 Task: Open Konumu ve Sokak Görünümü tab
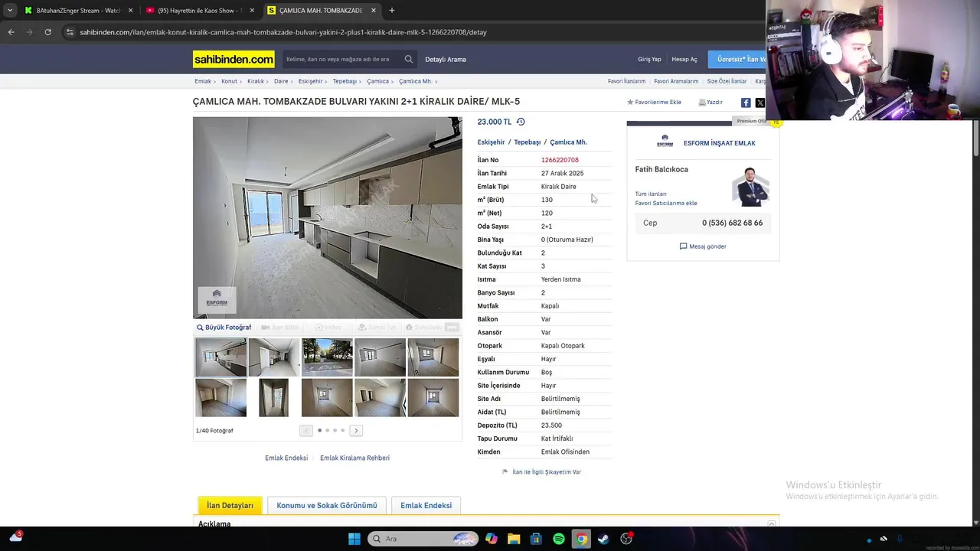tap(327, 506)
